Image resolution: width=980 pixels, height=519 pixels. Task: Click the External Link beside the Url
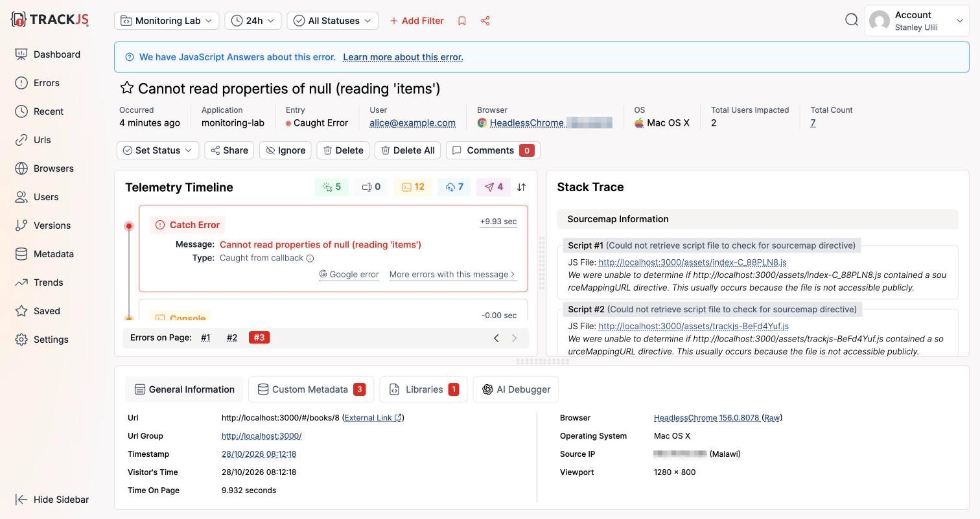click(x=373, y=418)
